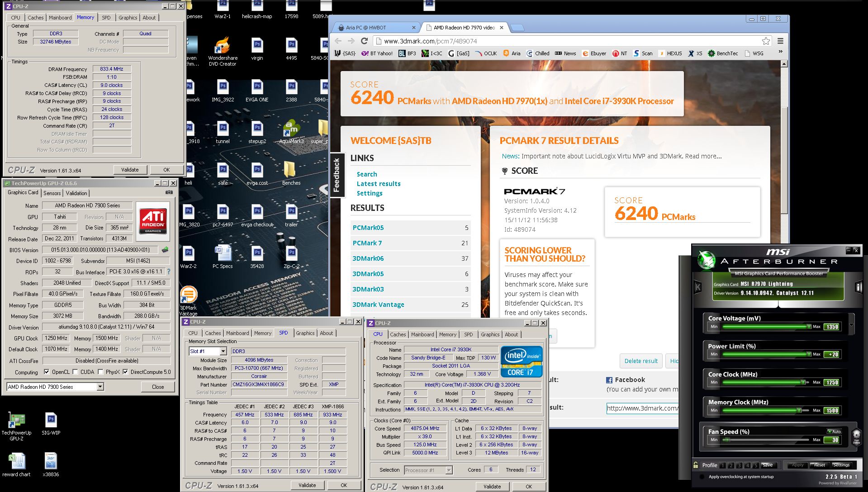This screenshot has width=868, height=492.
Task: Select the PC Specs desktop file
Action: [x=223, y=257]
